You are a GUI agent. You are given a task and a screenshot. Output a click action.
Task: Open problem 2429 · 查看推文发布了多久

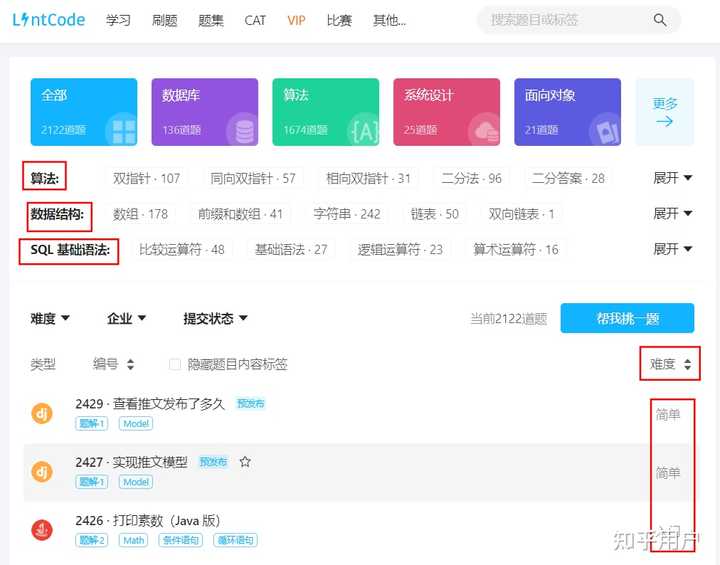pyautogui.click(x=150, y=404)
